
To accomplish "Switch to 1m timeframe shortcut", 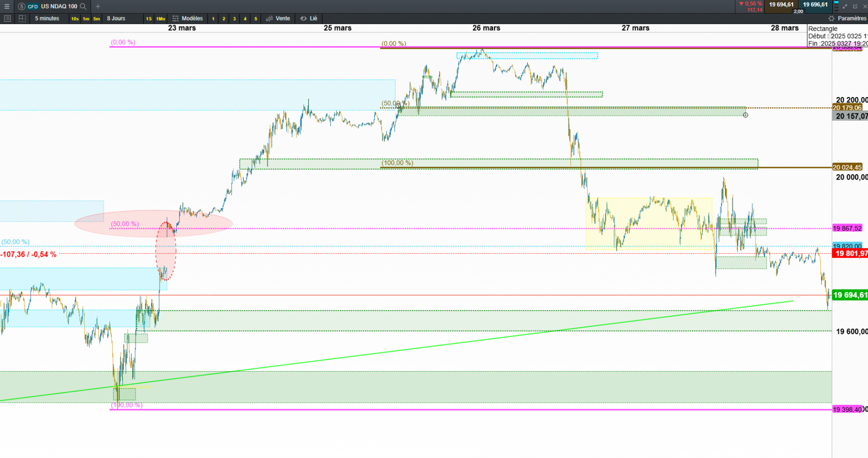I will [86, 19].
